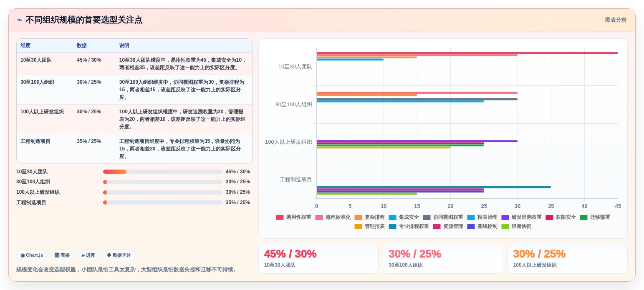This screenshot has height=290, width=644.
Task: Open the 45% / 30% data card
Action: (x=318, y=258)
